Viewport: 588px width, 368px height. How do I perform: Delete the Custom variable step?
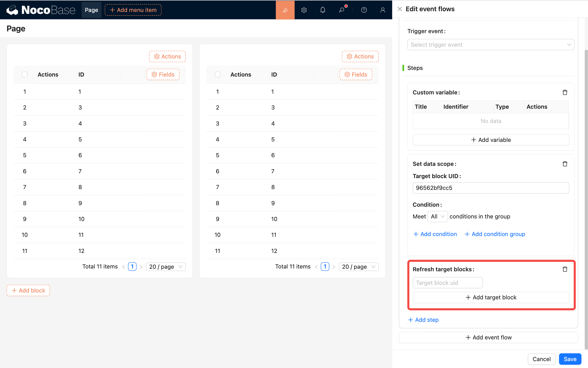(x=565, y=92)
